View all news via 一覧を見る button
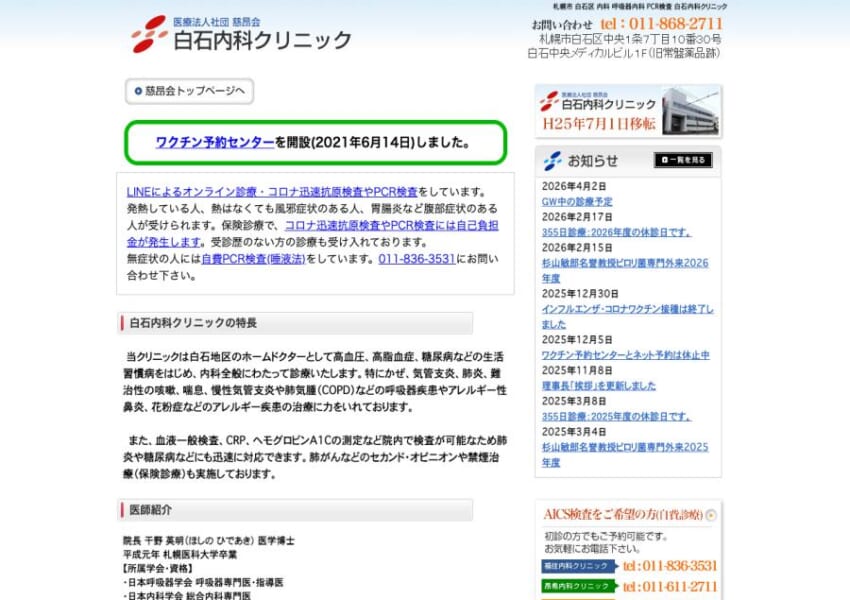 pyautogui.click(x=683, y=160)
